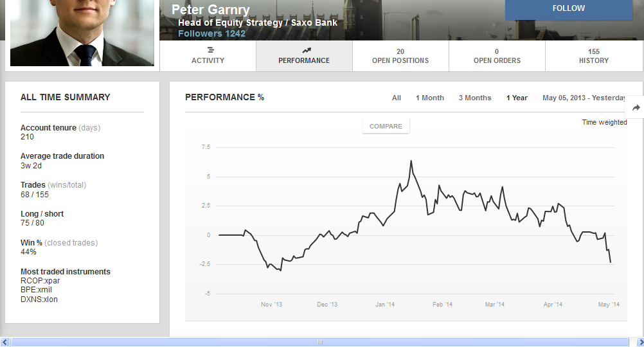Screen dimensions: 644x347
Task: Open the custom date range picker
Action: [584, 98]
